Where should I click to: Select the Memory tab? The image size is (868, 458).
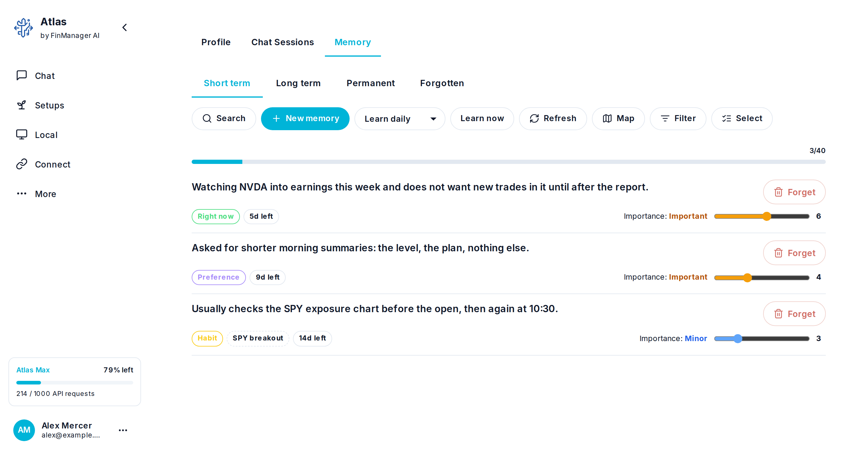(353, 42)
